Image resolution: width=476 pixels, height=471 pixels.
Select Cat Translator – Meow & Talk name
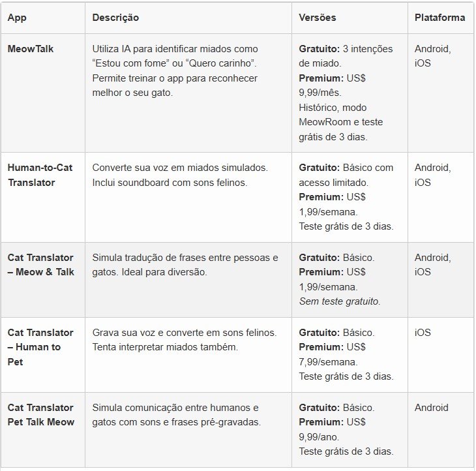[40, 264]
